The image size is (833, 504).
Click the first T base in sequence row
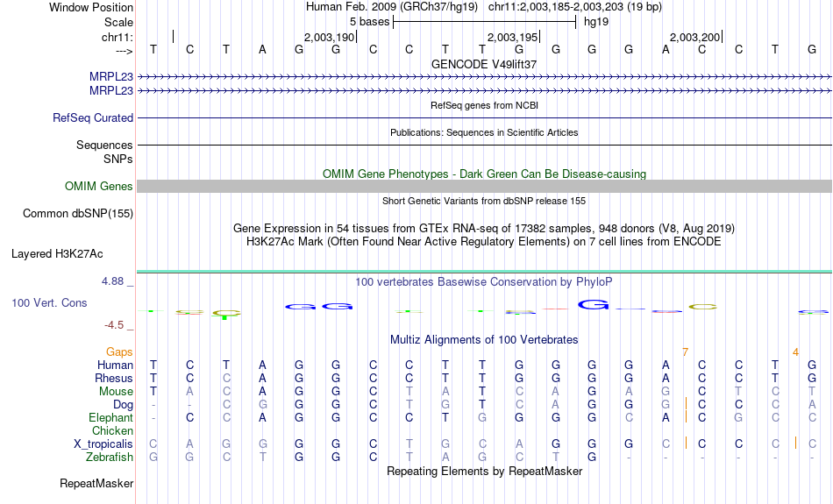pos(153,49)
